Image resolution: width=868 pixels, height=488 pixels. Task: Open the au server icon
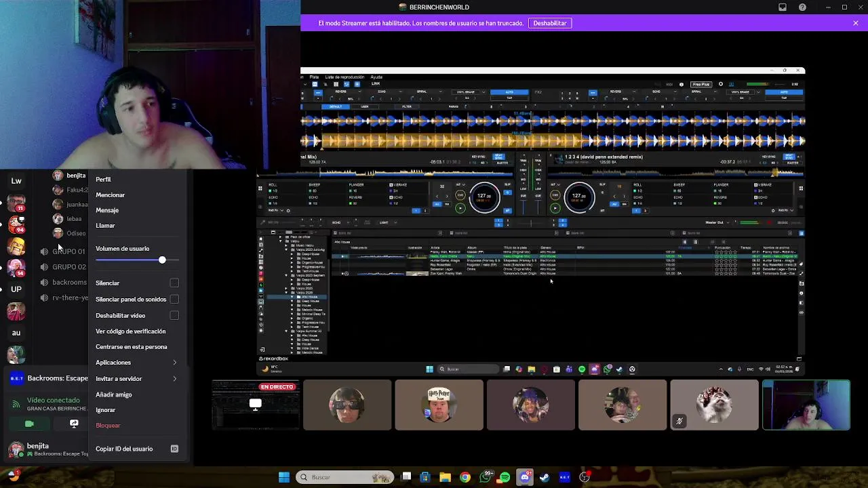coord(16,333)
